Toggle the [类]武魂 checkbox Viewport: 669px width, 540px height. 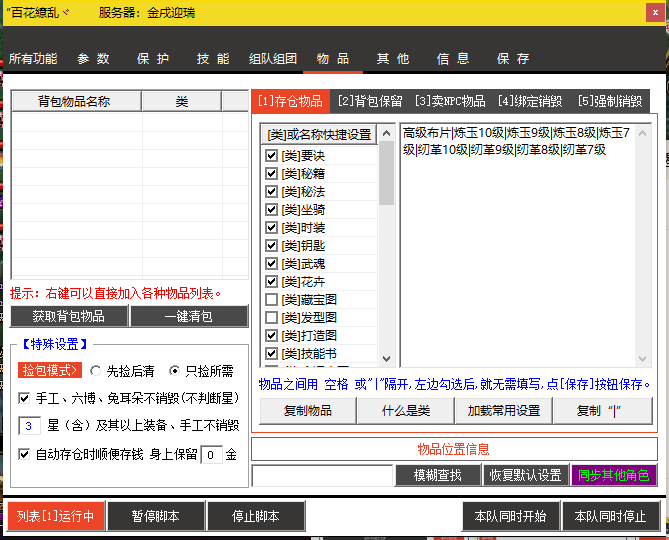(x=271, y=264)
